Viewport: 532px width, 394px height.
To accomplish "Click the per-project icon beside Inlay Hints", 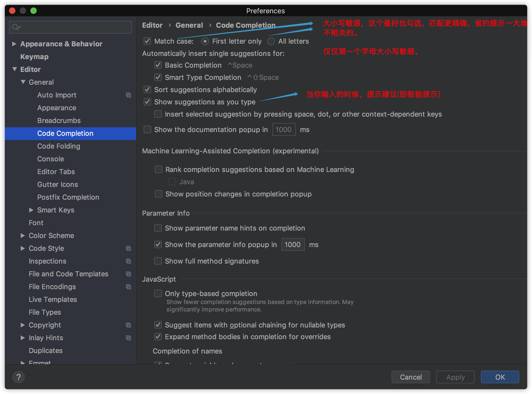I will click(128, 338).
